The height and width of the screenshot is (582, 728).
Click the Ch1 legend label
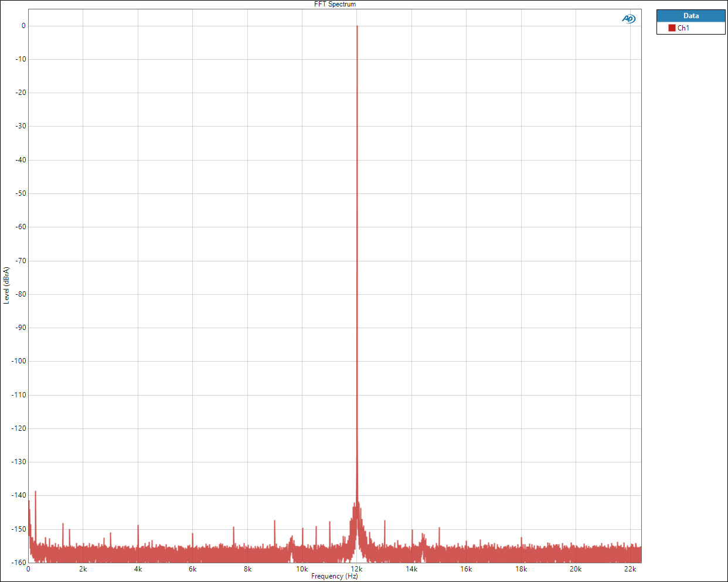click(683, 28)
